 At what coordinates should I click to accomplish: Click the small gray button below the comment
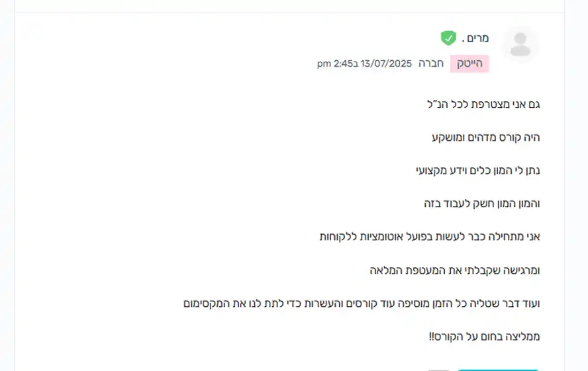[439, 370]
